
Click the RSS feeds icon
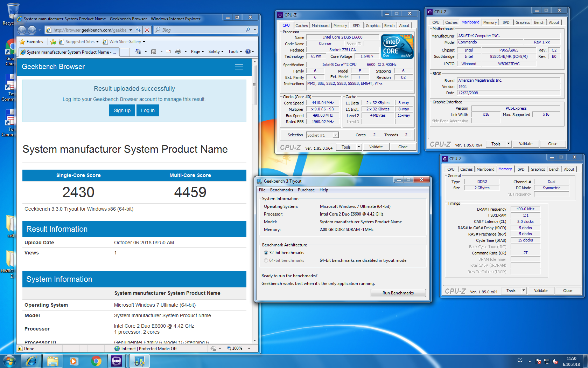pyautogui.click(x=154, y=52)
